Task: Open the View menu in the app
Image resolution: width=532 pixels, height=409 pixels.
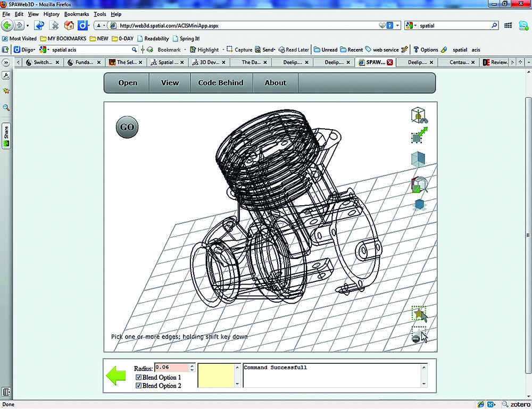Action: [x=170, y=83]
